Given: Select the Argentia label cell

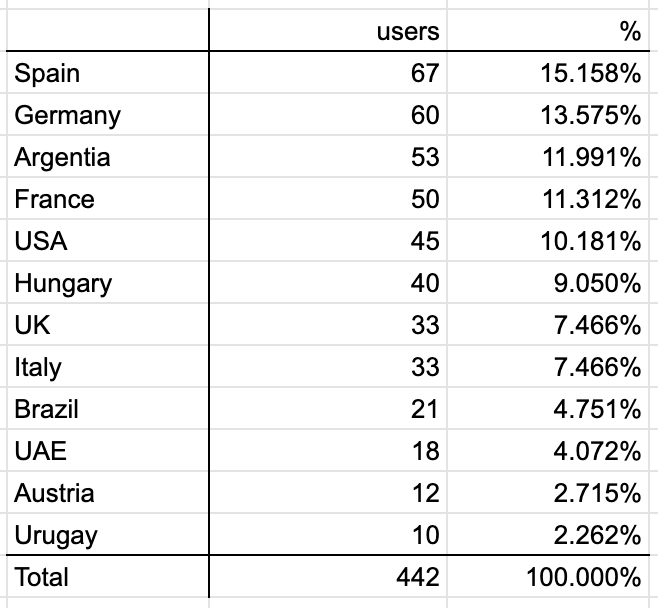Looking at the screenshot, I should 108,157.
